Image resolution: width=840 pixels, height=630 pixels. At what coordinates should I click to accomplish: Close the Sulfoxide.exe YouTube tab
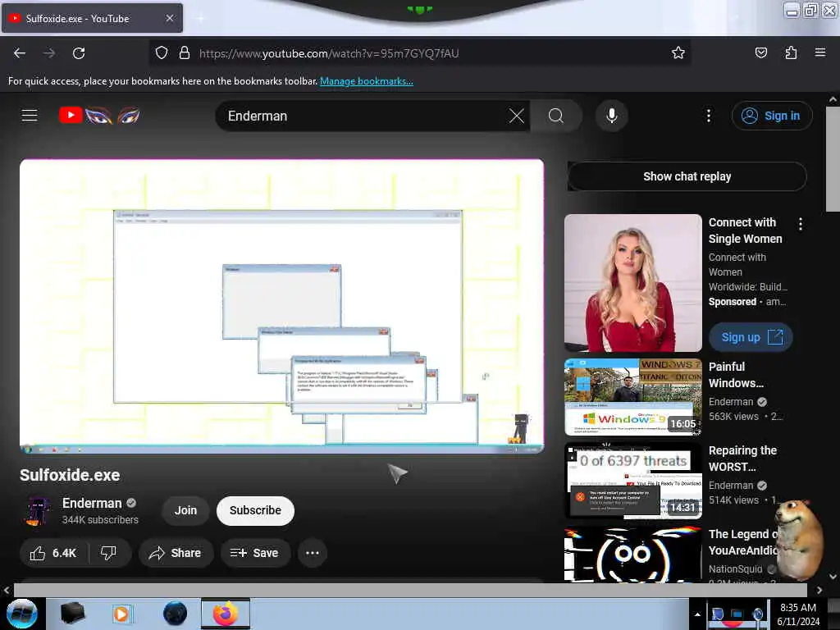(169, 18)
